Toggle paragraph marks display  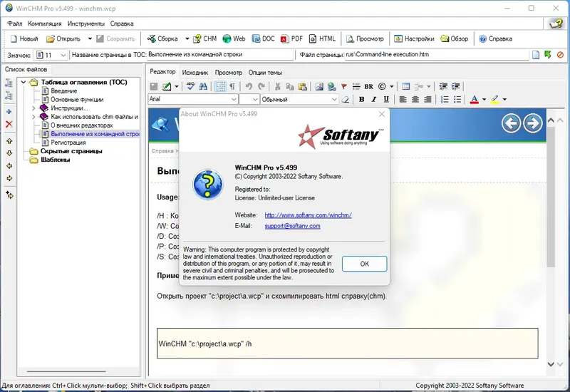(x=232, y=86)
